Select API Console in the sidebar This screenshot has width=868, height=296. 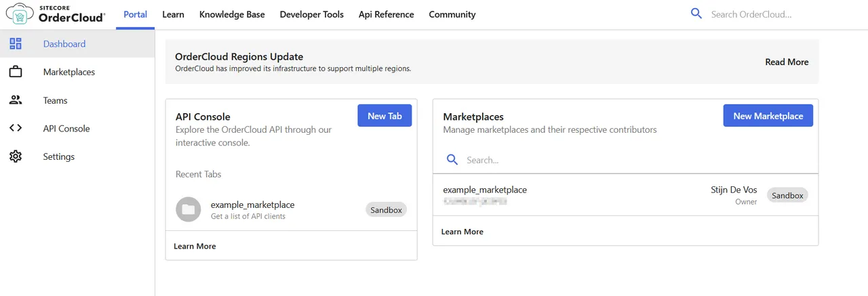[x=77, y=128]
